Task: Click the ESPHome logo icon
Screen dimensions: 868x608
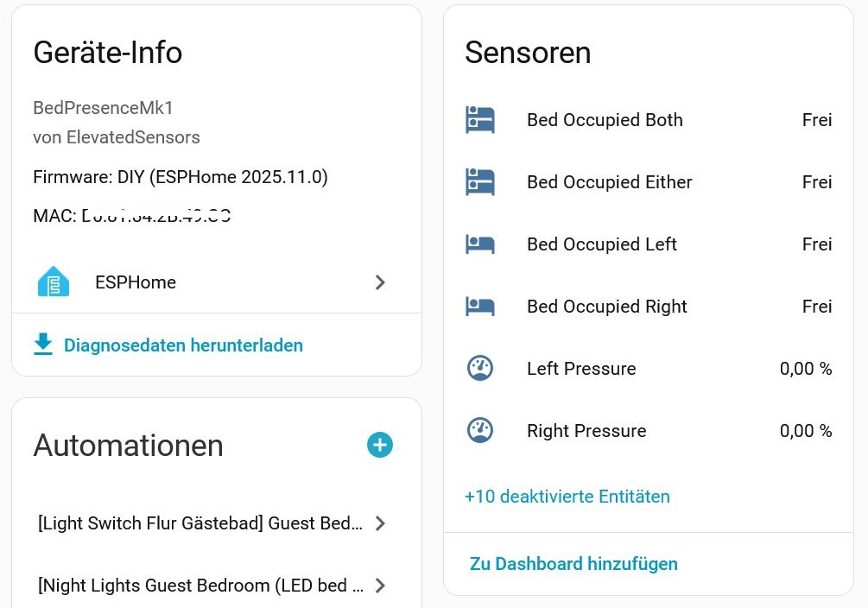Action: [x=54, y=282]
